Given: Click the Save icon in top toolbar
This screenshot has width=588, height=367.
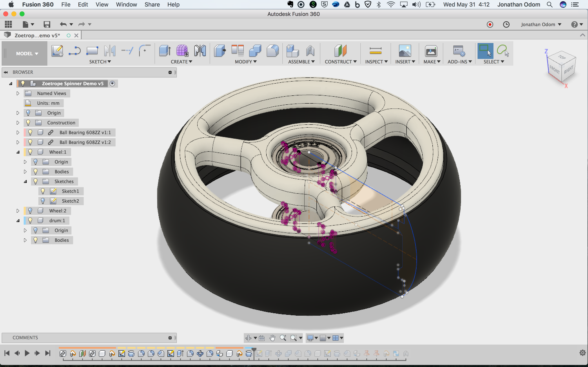Looking at the screenshot, I should (47, 24).
